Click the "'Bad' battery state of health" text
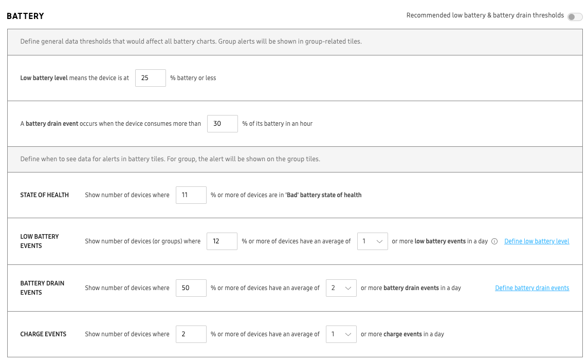 [x=323, y=195]
